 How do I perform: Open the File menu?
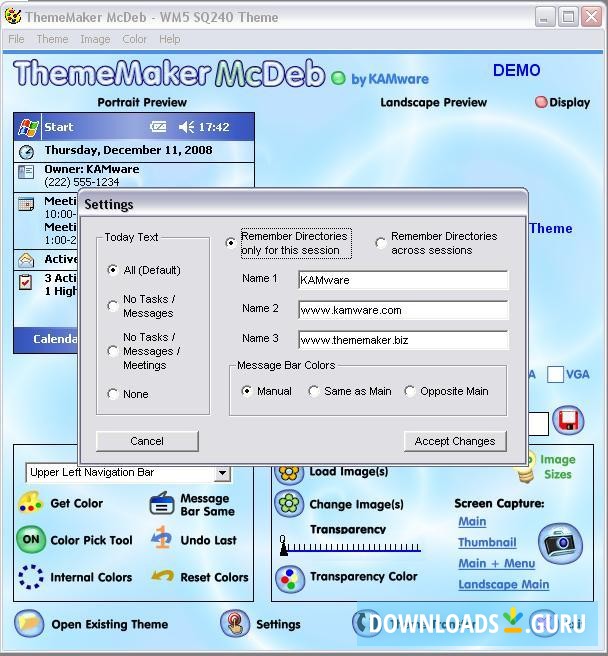(x=16, y=39)
